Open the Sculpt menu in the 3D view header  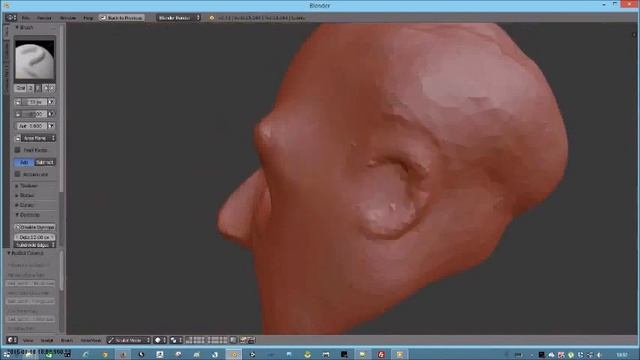[47, 340]
